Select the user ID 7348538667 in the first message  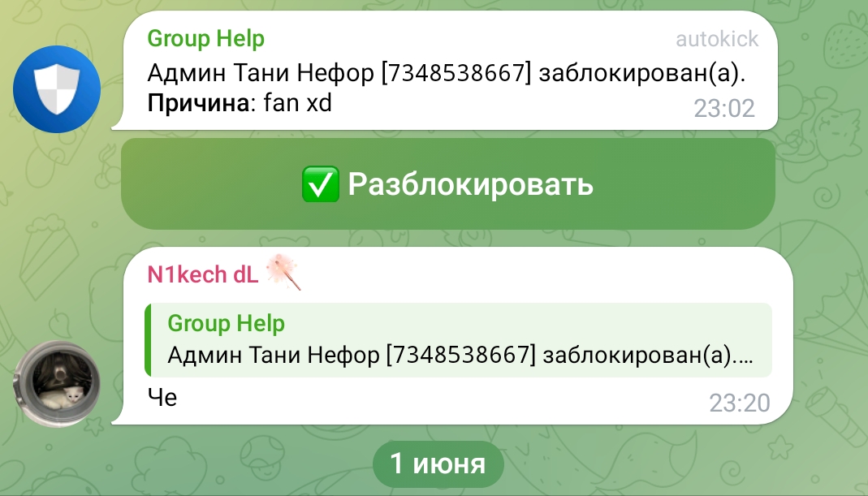pyautogui.click(x=456, y=72)
